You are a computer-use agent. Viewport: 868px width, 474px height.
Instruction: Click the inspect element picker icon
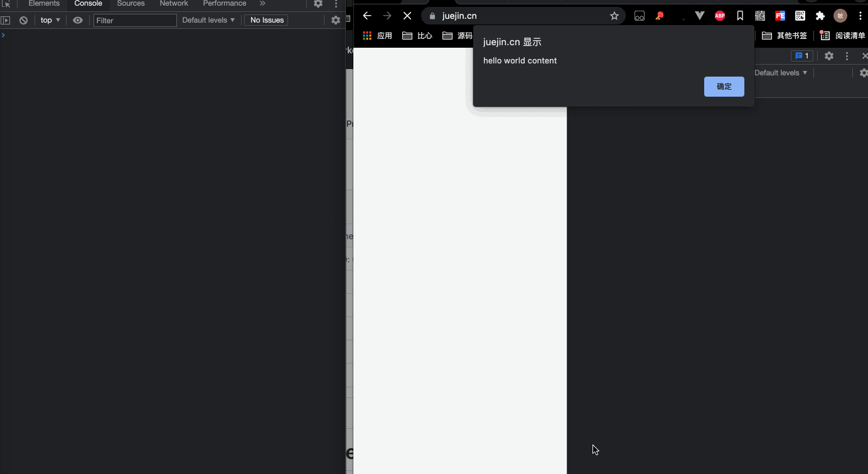(6, 4)
